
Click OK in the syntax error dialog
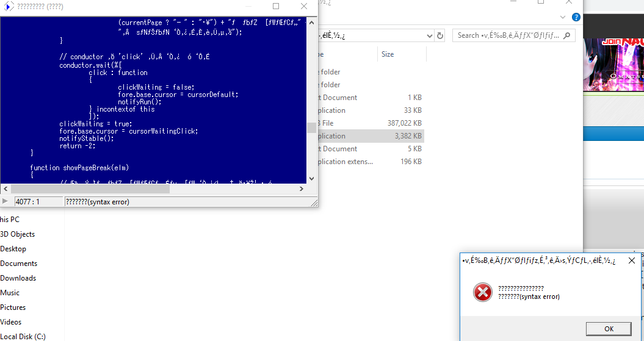click(x=609, y=329)
